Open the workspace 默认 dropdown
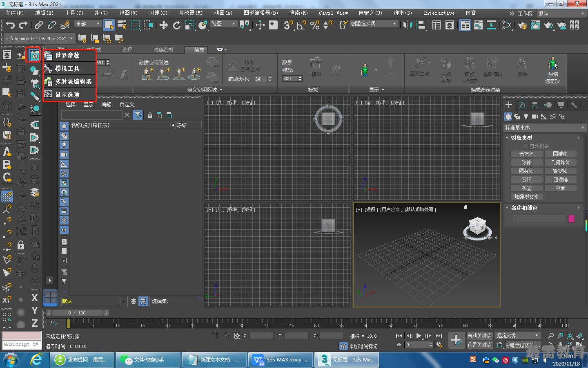588x368 pixels. [561, 13]
